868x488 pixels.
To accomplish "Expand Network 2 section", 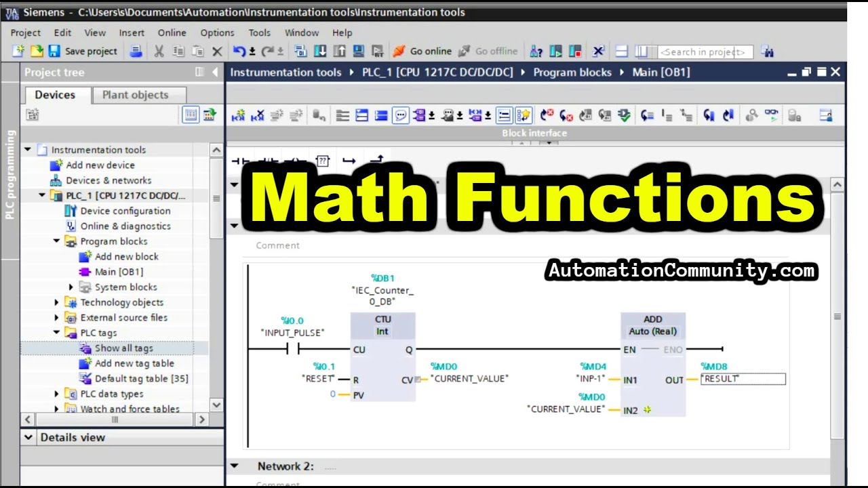I will 235,466.
